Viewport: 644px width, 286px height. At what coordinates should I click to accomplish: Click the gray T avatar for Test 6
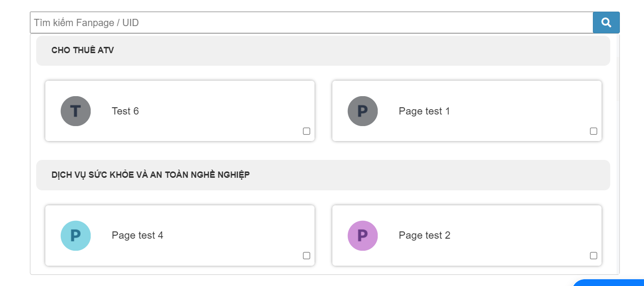(76, 111)
